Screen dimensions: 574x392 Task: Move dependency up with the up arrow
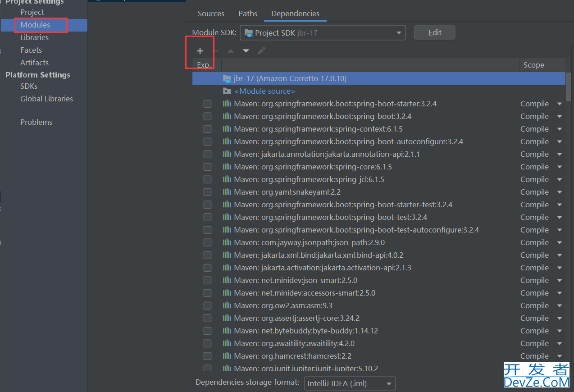click(x=231, y=51)
